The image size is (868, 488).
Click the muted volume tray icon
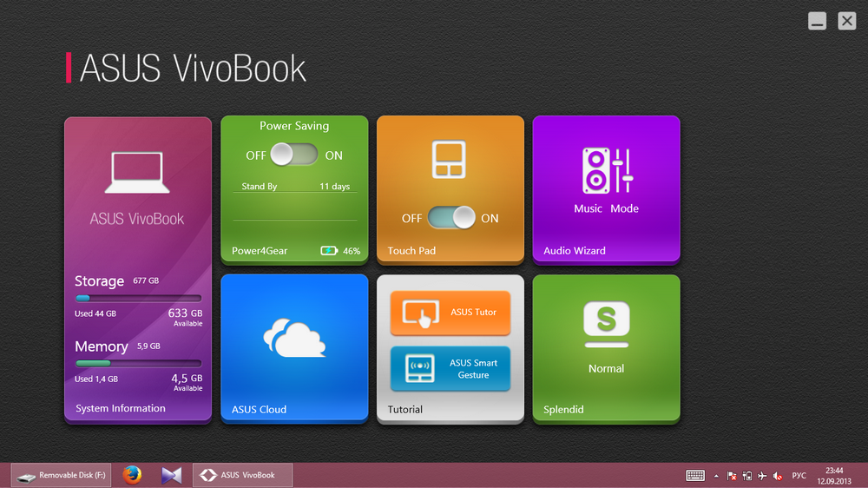(x=778, y=476)
